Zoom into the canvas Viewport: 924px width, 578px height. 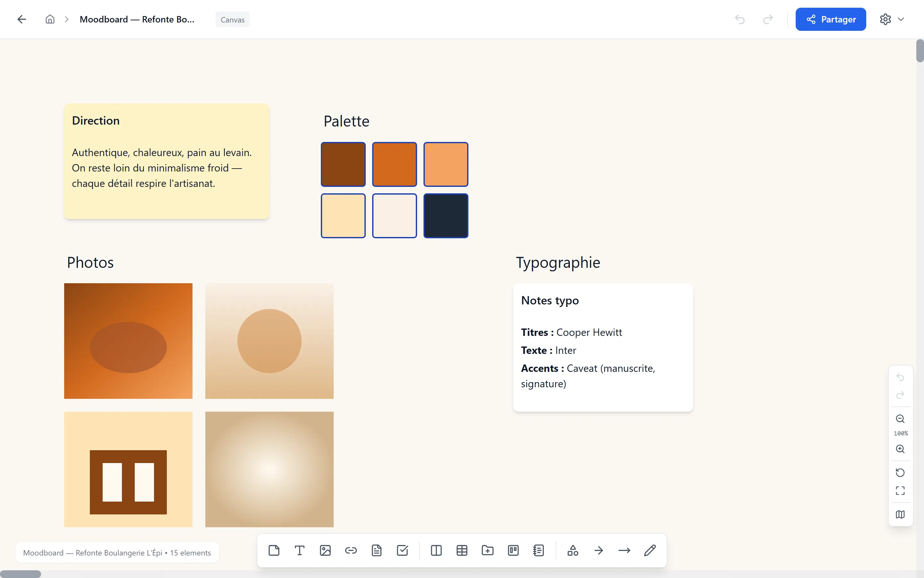(x=900, y=449)
